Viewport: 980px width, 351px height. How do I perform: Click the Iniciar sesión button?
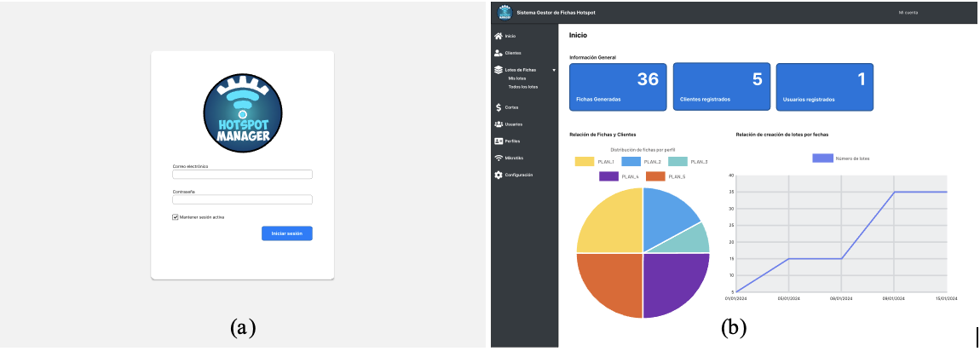coord(286,233)
